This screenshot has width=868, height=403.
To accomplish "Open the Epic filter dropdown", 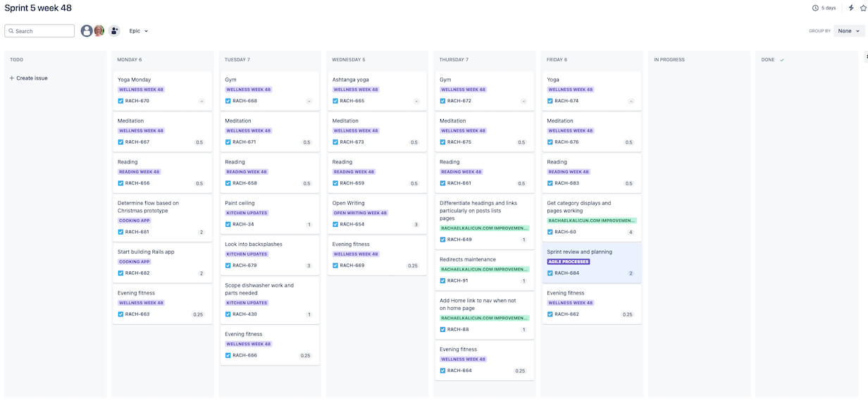I will 139,31.
